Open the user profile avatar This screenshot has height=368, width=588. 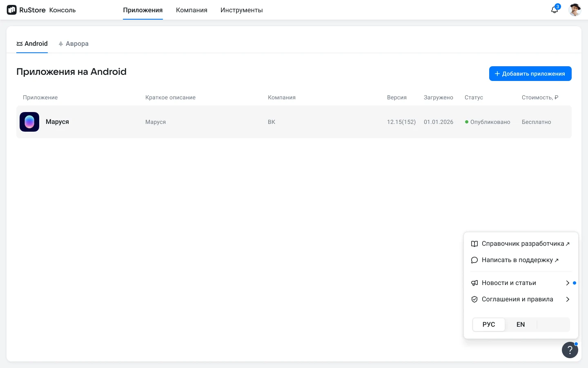(x=575, y=10)
